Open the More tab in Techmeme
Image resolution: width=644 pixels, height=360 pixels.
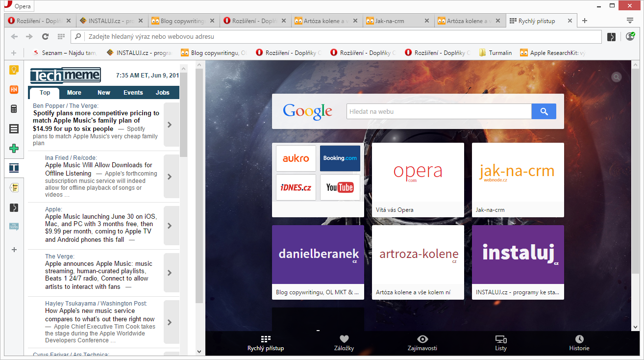tap(74, 93)
